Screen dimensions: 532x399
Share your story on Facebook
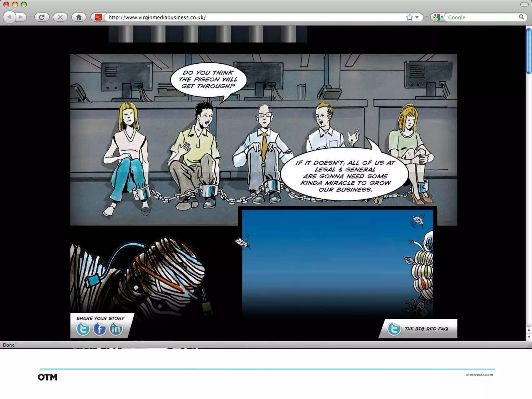(99, 329)
